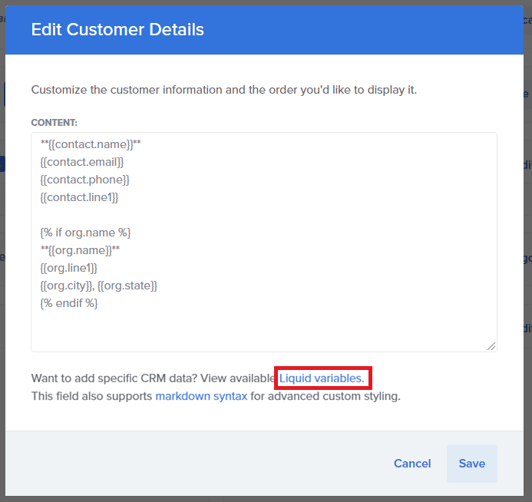This screenshot has width=532, height=502.
Task: Click the **{{org.name}}** line
Action: pos(80,250)
